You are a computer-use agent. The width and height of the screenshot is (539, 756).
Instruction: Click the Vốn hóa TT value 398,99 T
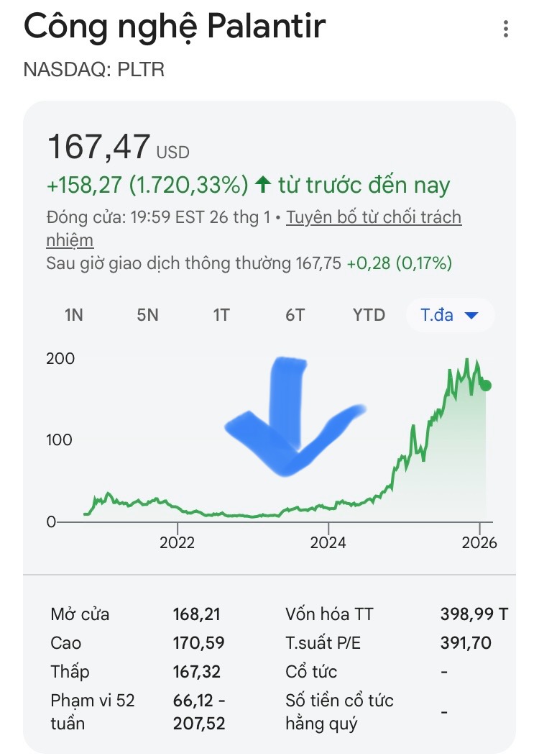[x=474, y=614]
